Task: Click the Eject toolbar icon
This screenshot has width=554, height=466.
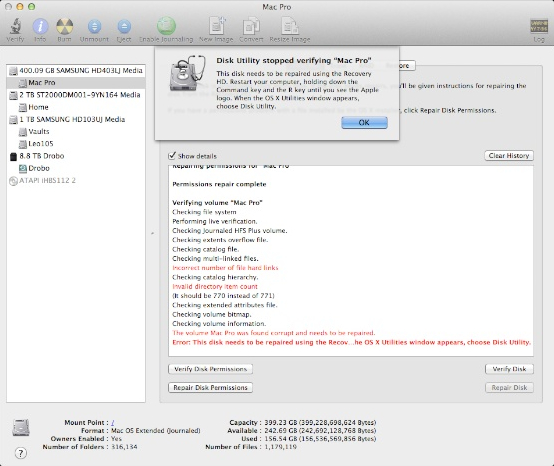Action: (x=124, y=26)
